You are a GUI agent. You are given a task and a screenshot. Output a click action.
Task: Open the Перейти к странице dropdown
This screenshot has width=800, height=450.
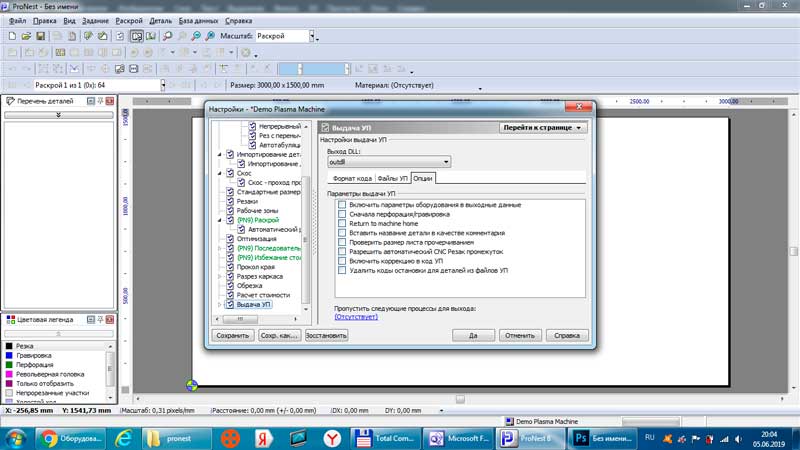coord(543,128)
